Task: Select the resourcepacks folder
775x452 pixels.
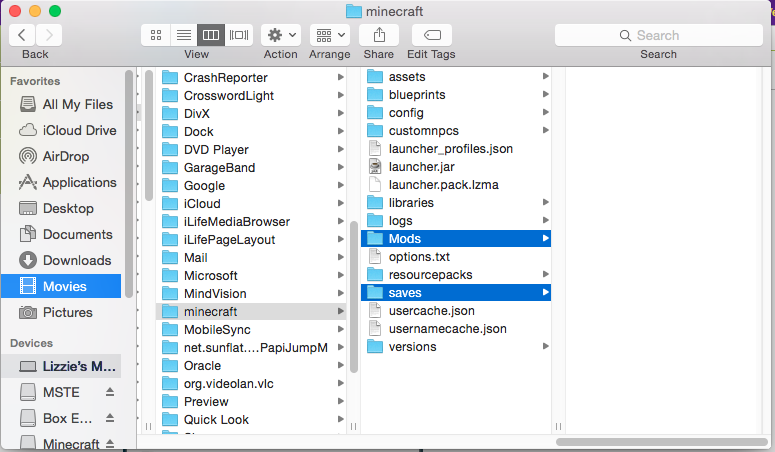Action: pos(456,275)
